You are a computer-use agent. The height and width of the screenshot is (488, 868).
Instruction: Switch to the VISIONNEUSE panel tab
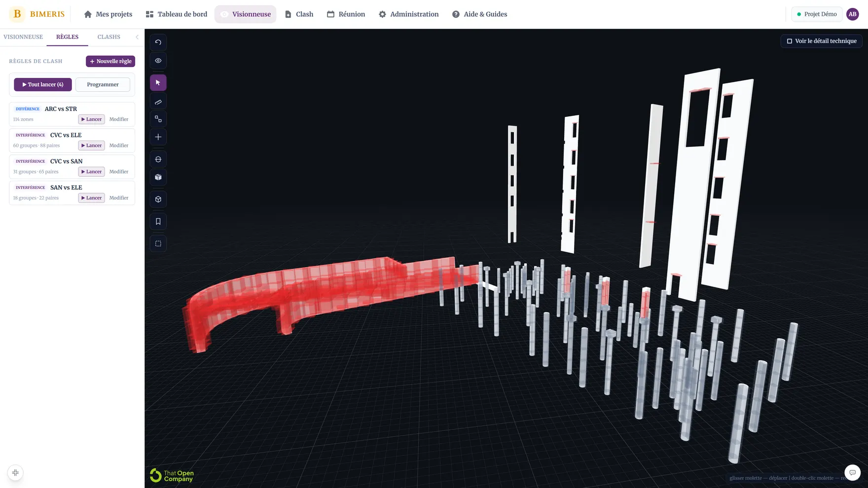click(x=23, y=37)
